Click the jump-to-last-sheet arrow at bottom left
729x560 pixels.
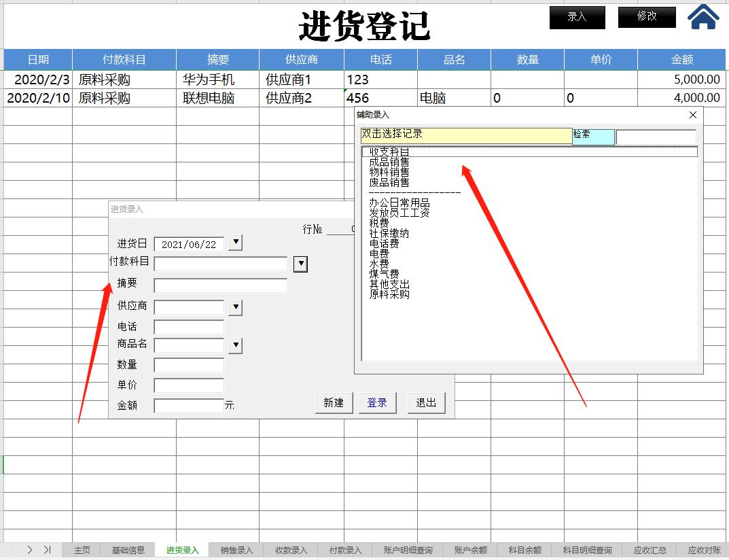coord(46,550)
